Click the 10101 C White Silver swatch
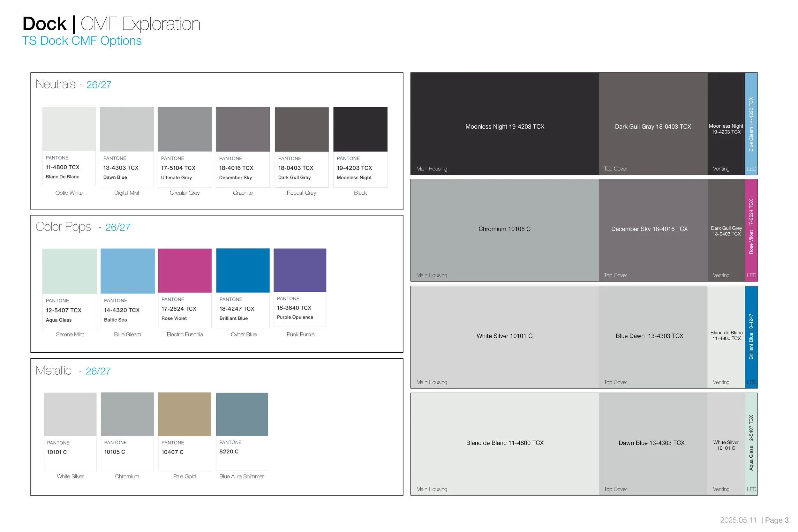The width and height of the screenshot is (798, 532). coord(70,414)
